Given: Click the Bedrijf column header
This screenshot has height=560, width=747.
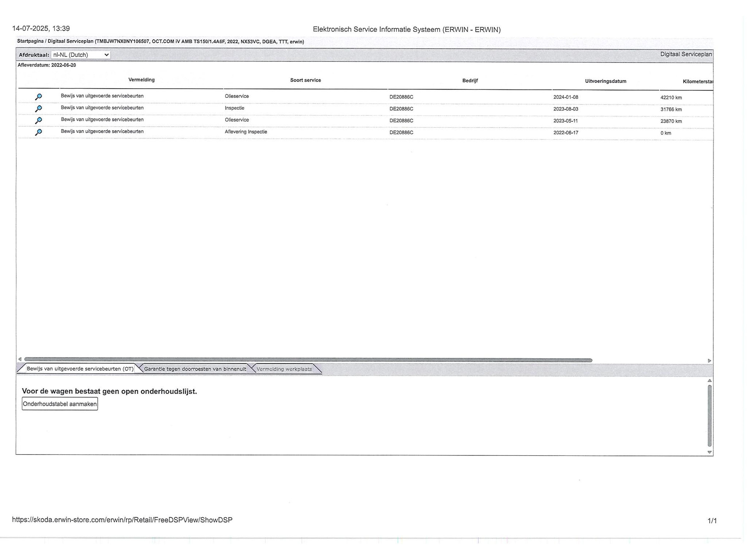Looking at the screenshot, I should (x=470, y=80).
